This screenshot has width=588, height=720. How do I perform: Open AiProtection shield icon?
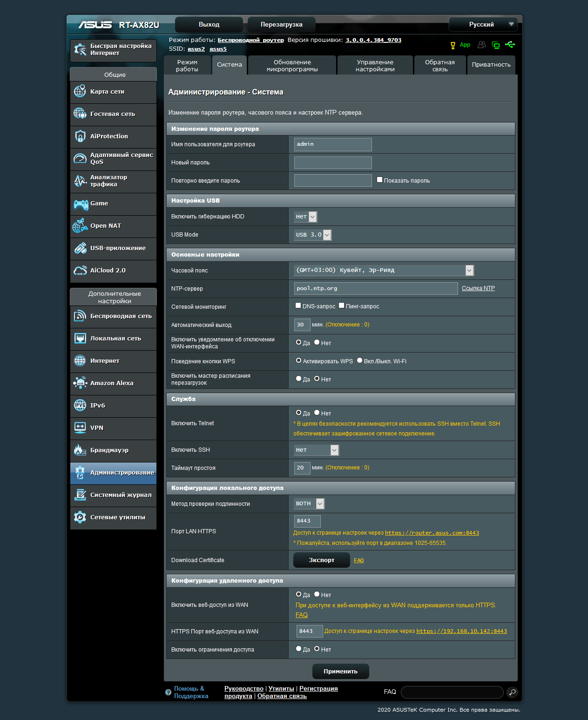80,136
